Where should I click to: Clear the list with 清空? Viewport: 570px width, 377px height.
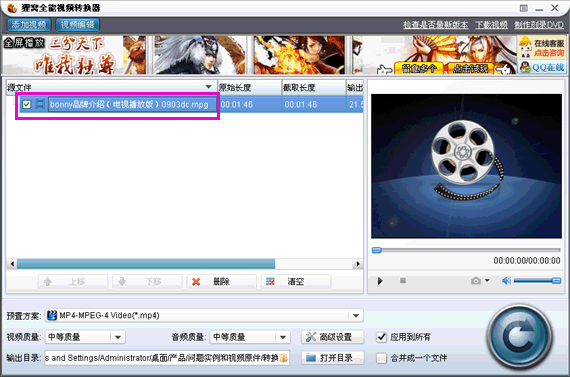point(296,281)
